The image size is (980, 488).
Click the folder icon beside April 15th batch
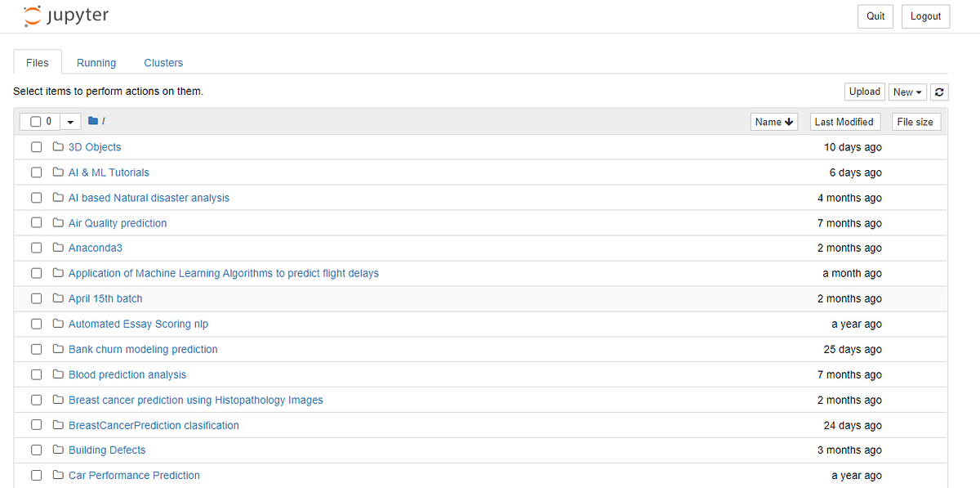pos(57,298)
